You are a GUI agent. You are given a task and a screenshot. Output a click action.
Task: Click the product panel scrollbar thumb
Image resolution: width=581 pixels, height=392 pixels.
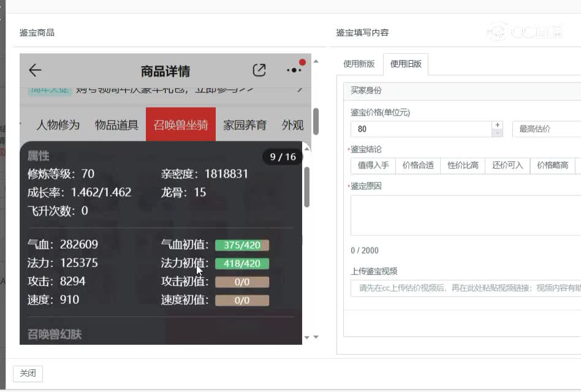316,121
